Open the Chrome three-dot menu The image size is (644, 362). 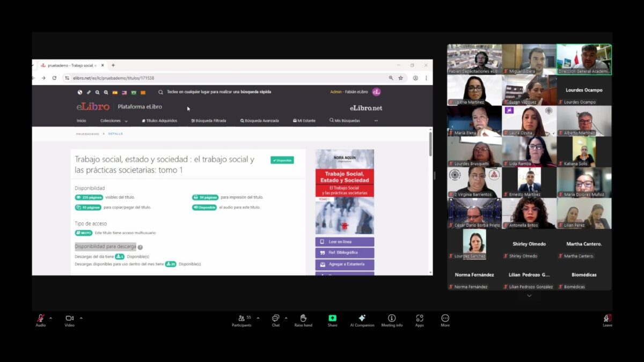426,78
